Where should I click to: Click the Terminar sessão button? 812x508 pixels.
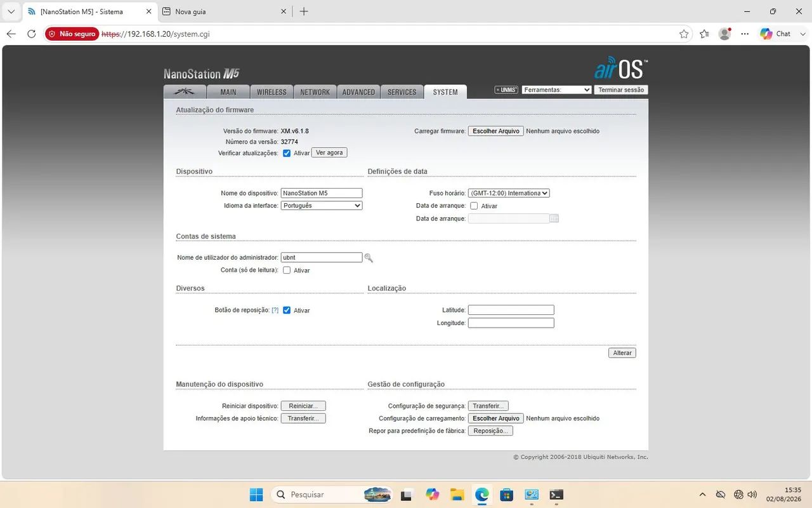click(x=621, y=90)
